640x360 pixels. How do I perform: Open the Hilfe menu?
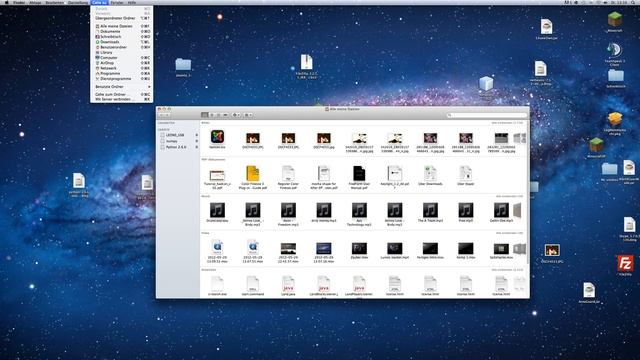(x=131, y=2)
